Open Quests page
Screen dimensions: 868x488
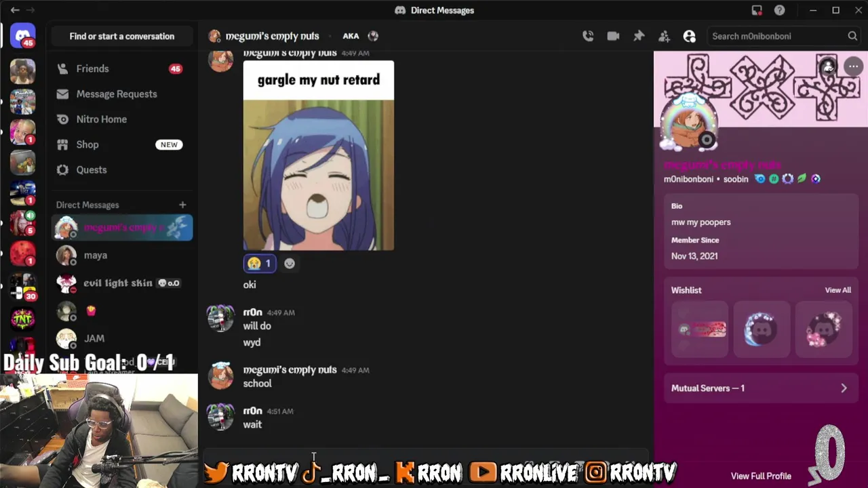[x=122, y=169]
